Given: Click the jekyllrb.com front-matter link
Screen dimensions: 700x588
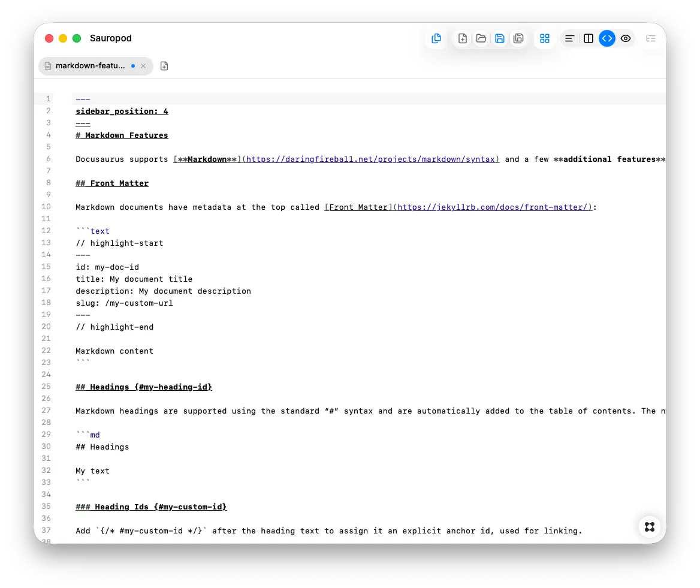Looking at the screenshot, I should (x=492, y=207).
